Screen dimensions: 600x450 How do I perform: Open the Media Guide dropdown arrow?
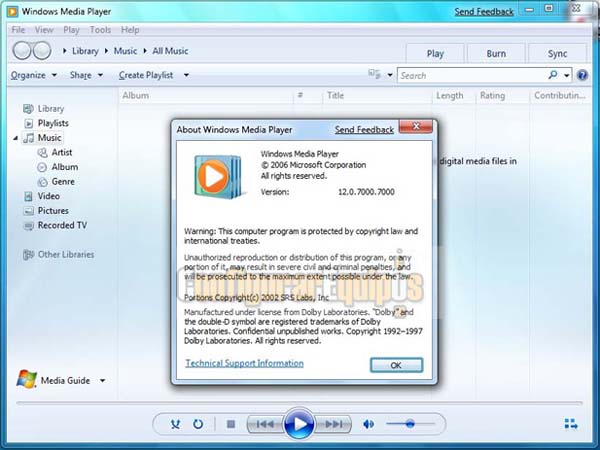103,380
